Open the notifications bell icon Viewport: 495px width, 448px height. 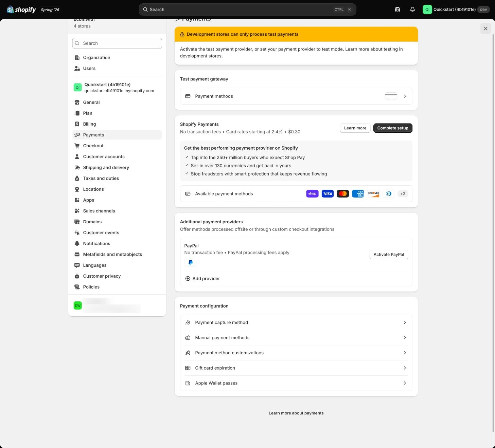click(412, 10)
